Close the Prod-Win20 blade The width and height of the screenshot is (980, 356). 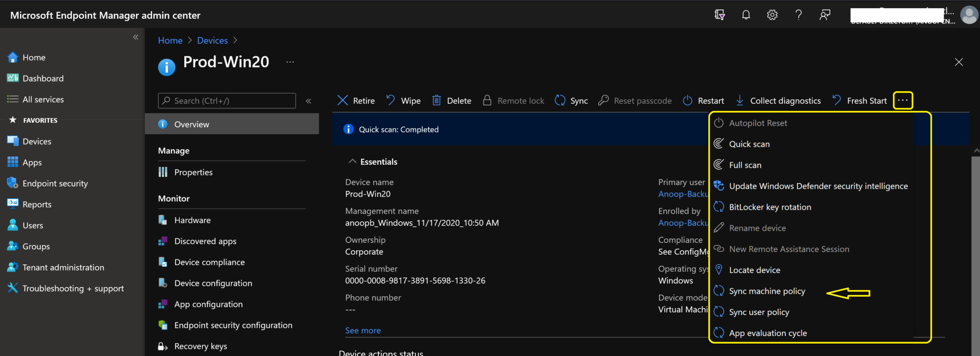click(959, 62)
